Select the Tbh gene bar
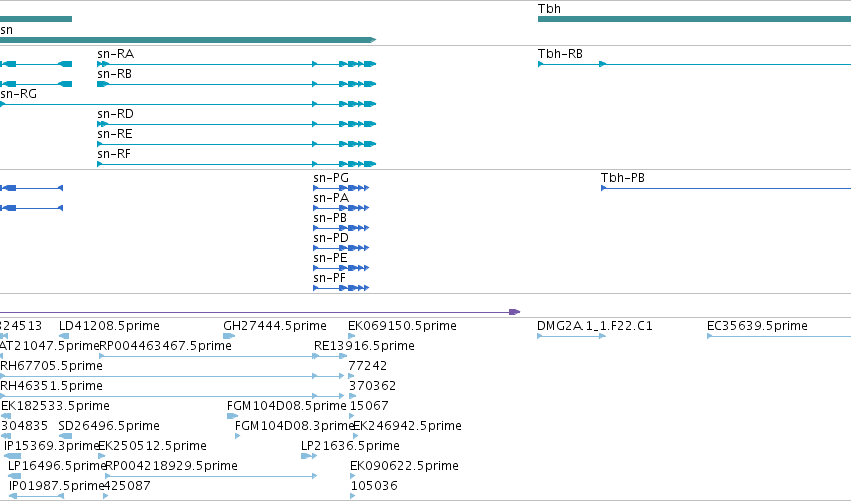Screen dimensions: 851x501 694,19
